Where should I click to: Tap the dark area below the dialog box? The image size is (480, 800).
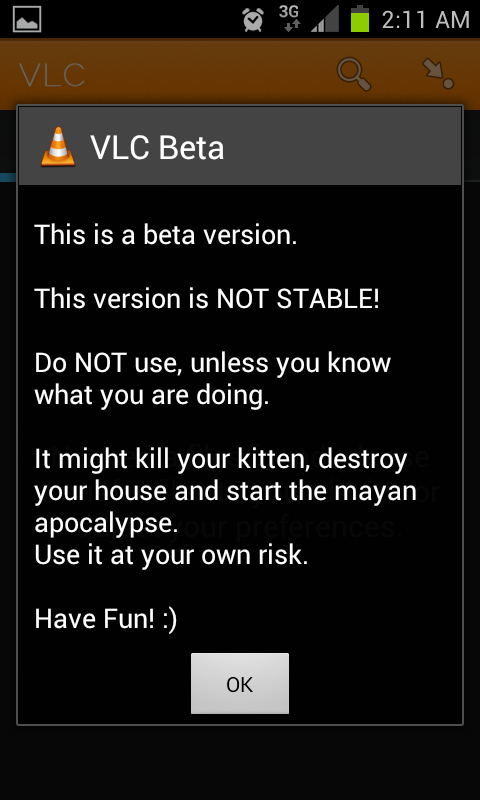click(240, 763)
